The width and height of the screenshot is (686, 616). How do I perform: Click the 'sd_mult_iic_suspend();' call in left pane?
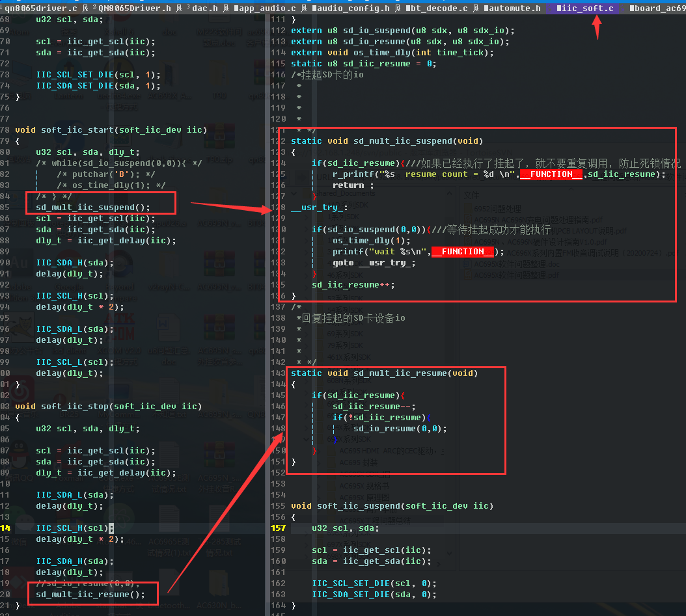coord(93,208)
